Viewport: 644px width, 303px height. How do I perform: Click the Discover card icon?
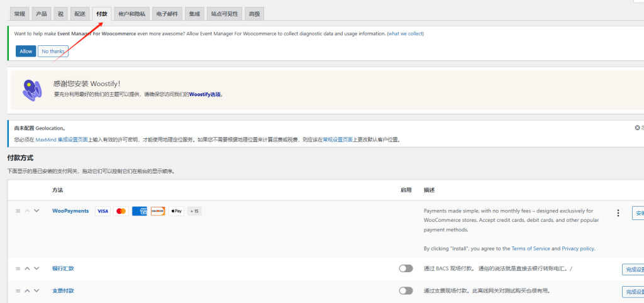point(158,211)
